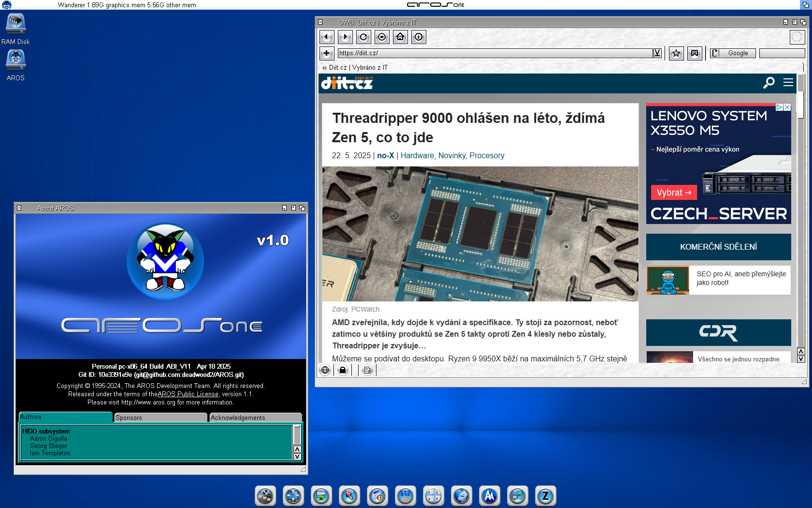Click the Authors list scroll-up arrow

tap(297, 449)
